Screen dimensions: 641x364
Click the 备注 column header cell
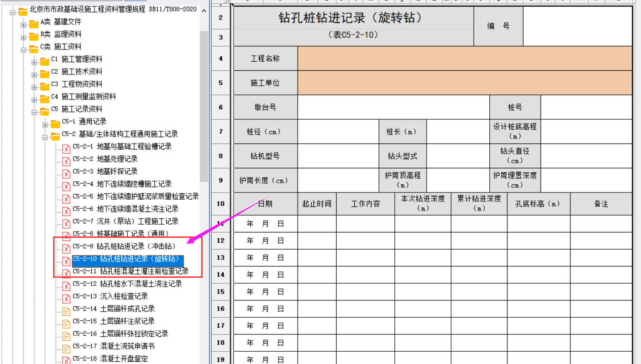pyautogui.click(x=601, y=204)
